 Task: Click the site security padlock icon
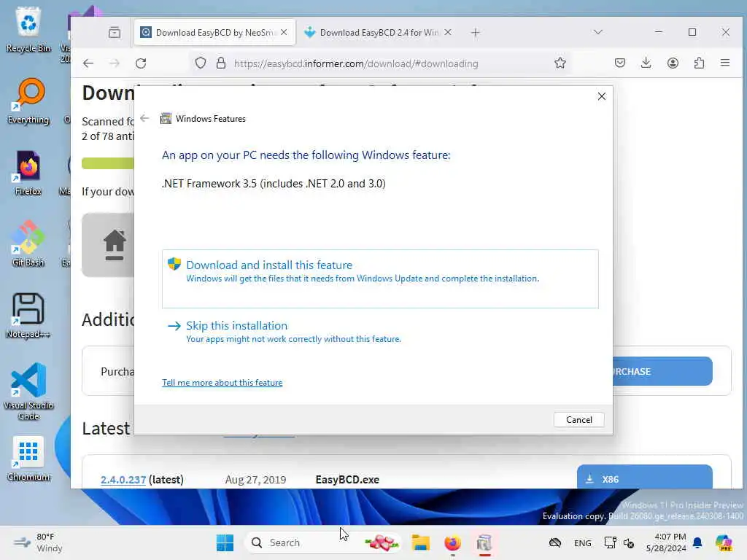[x=220, y=63]
